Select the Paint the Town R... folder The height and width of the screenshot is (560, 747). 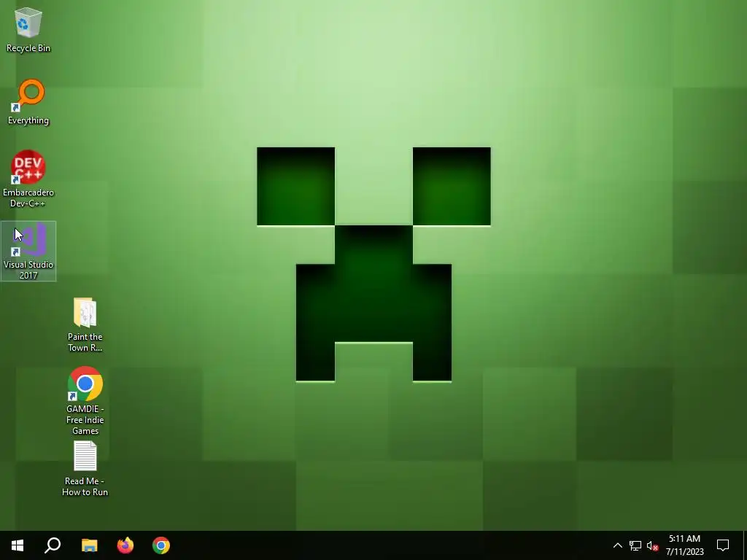85,324
